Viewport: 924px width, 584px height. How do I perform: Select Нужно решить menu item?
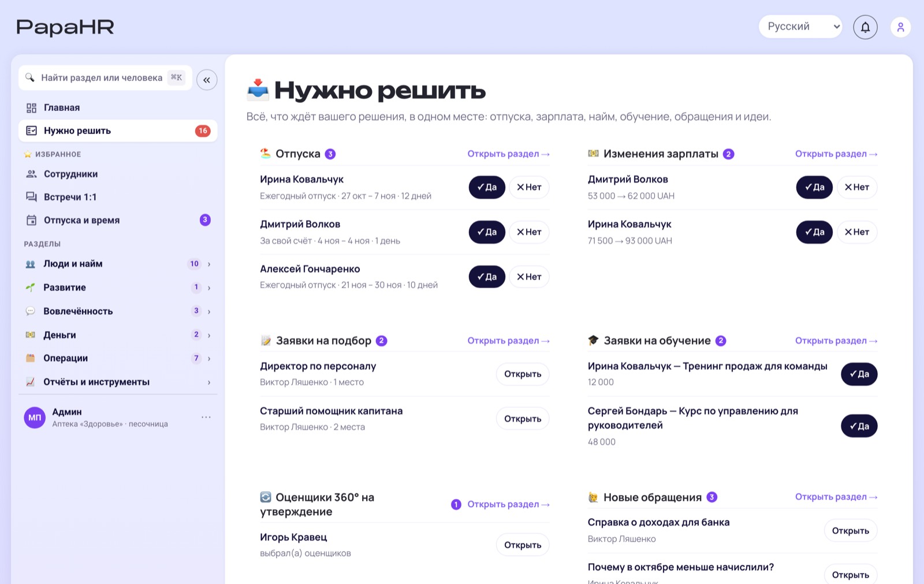118,131
